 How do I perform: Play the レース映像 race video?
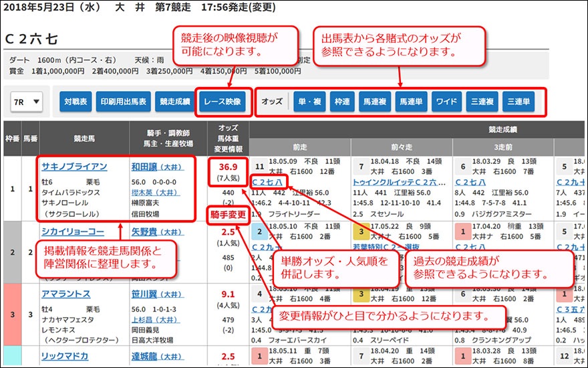point(224,102)
